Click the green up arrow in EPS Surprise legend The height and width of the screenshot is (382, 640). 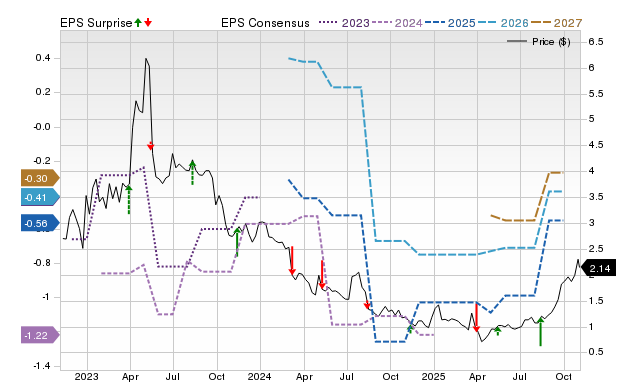coord(138,23)
